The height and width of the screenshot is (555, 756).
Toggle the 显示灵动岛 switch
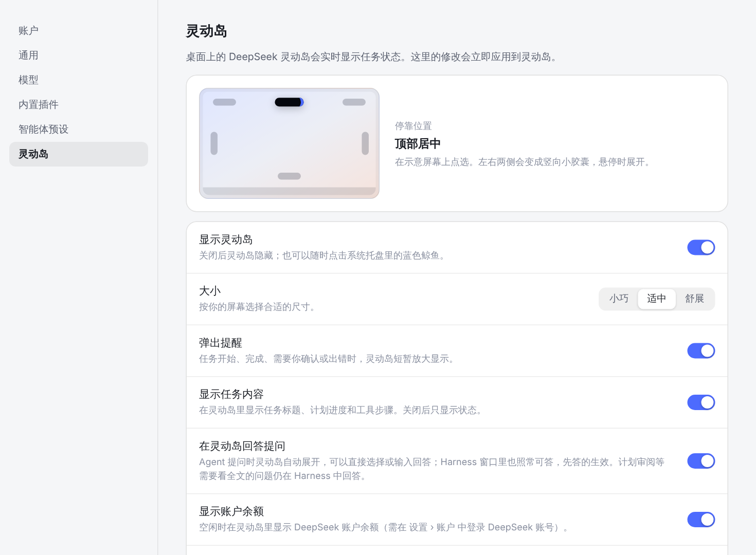click(x=701, y=248)
